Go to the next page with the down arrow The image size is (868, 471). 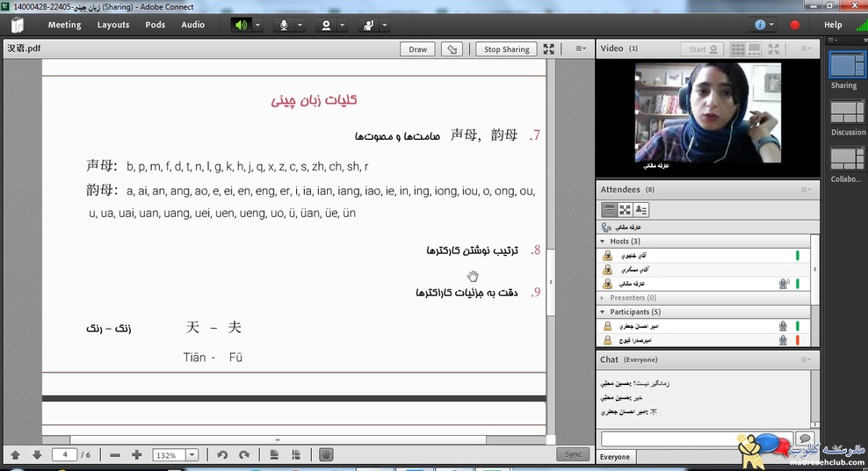pos(37,455)
